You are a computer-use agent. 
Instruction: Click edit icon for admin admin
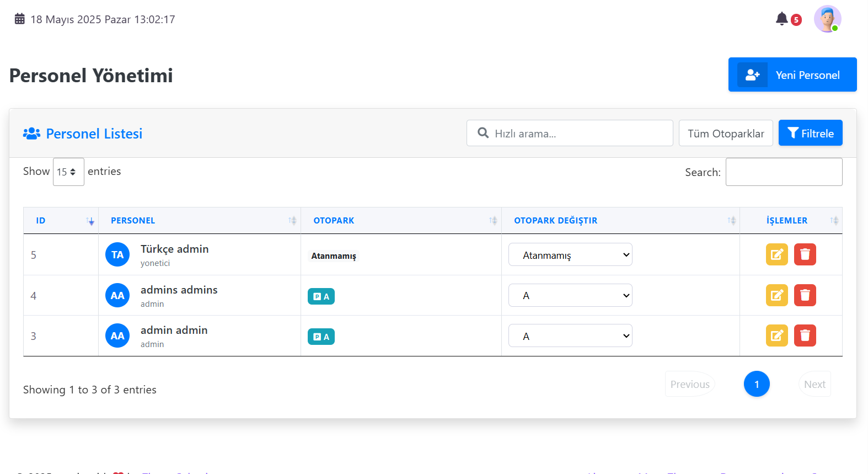pos(776,335)
